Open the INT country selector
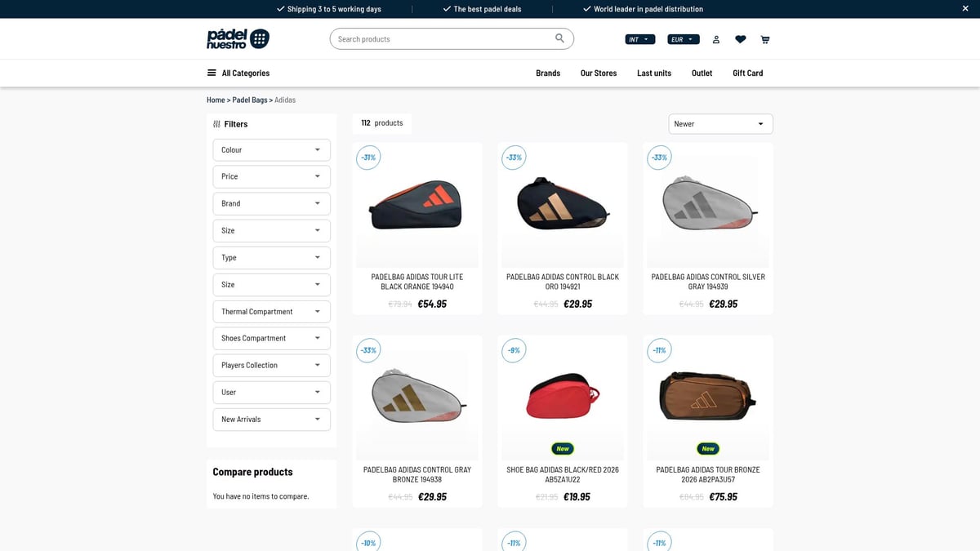 pyautogui.click(x=640, y=39)
